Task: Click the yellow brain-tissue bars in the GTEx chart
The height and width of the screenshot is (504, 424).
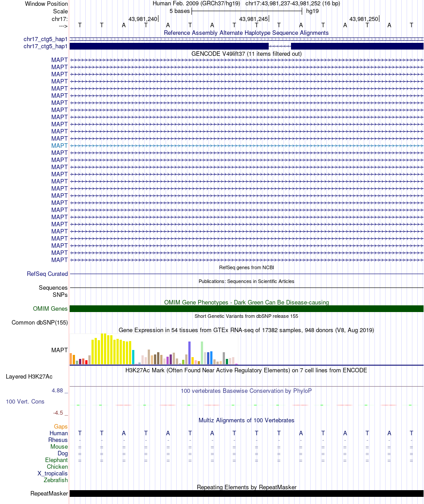Action: pos(112,349)
